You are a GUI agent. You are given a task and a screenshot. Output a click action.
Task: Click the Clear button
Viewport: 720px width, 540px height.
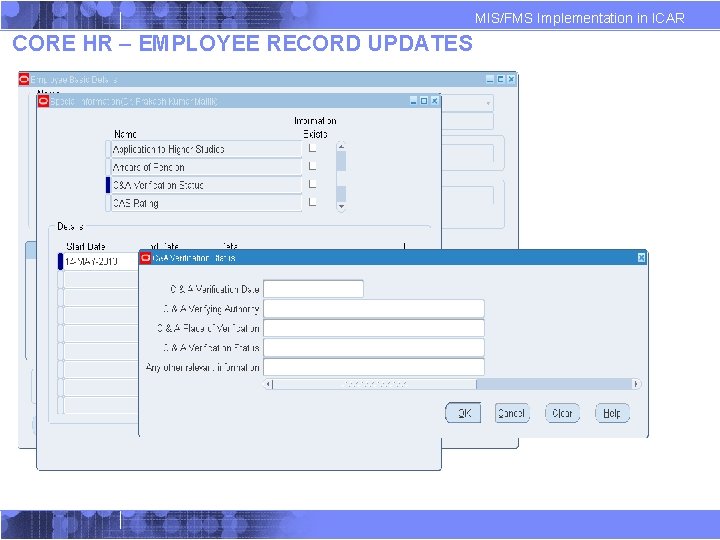[x=562, y=413]
